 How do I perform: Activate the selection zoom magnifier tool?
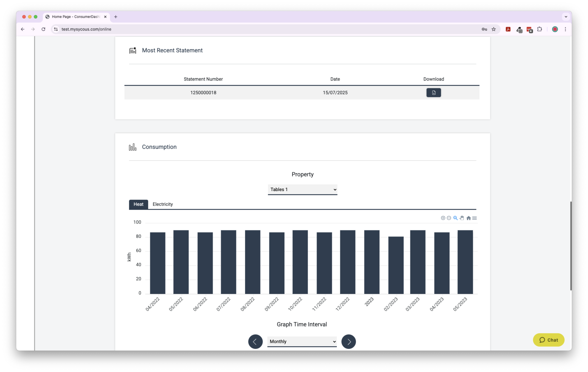pyautogui.click(x=455, y=218)
